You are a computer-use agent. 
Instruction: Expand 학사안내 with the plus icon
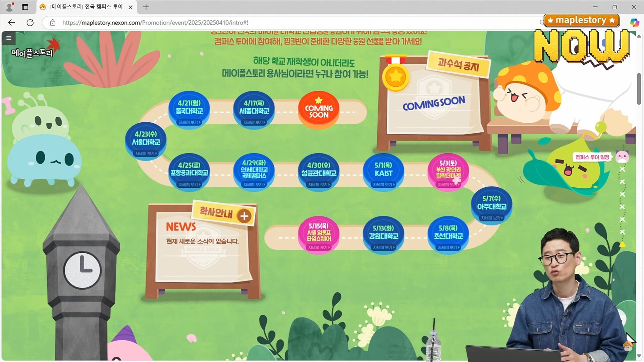[x=244, y=216]
